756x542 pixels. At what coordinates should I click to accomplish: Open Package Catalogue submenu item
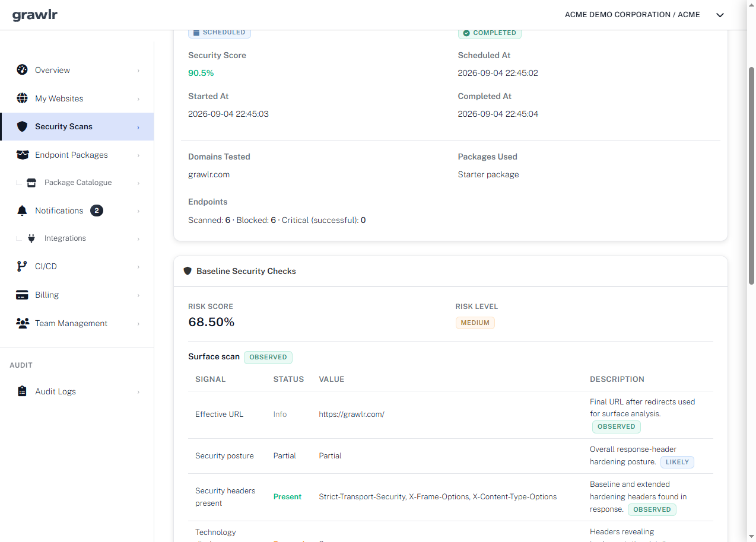click(77, 183)
